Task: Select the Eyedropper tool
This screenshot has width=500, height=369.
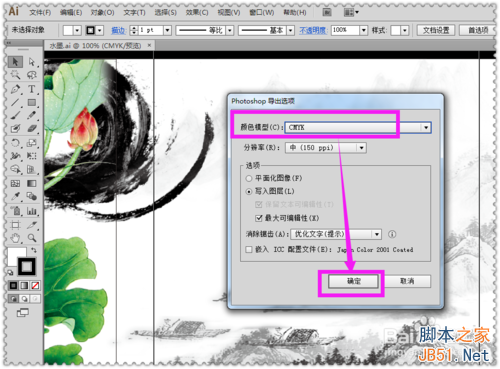Action: pyautogui.click(x=15, y=196)
